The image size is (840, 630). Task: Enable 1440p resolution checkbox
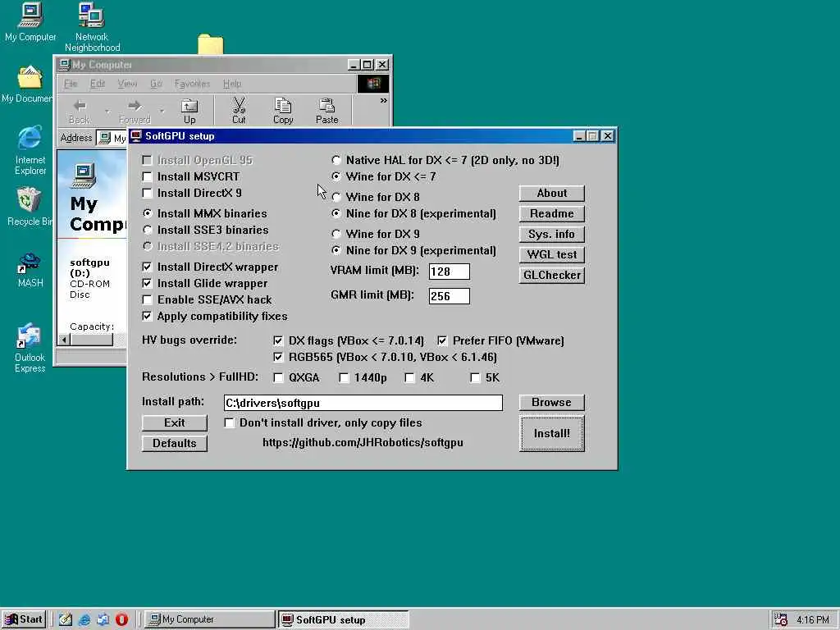tap(344, 377)
